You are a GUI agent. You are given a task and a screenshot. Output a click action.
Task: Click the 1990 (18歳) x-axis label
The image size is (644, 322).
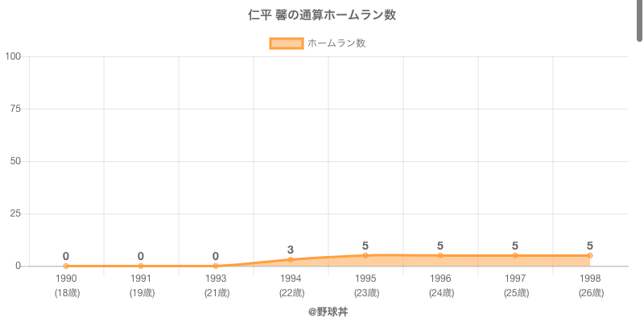click(x=66, y=285)
